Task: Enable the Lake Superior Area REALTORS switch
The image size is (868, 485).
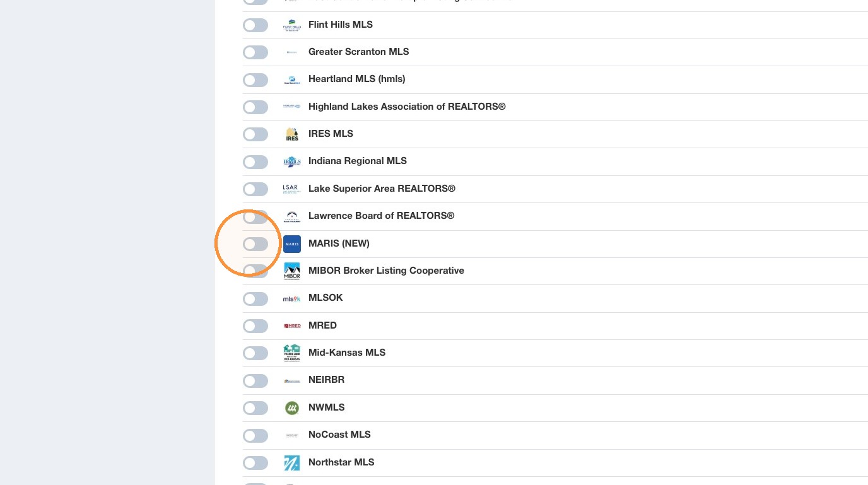Action: pyautogui.click(x=255, y=189)
